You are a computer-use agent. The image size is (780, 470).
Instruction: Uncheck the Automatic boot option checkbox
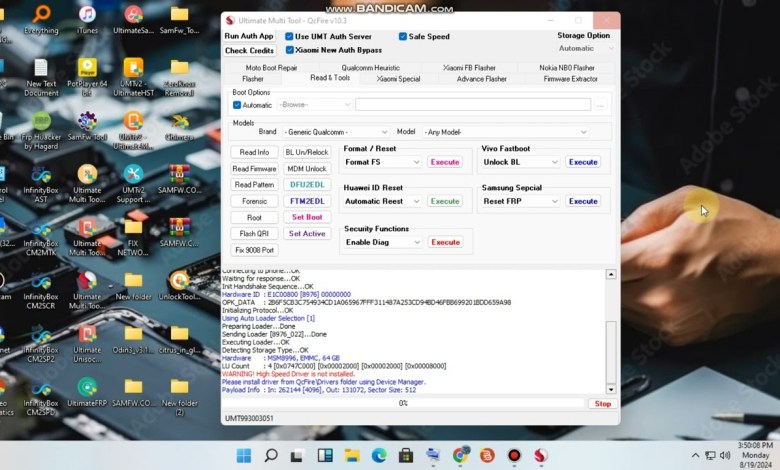(x=237, y=105)
